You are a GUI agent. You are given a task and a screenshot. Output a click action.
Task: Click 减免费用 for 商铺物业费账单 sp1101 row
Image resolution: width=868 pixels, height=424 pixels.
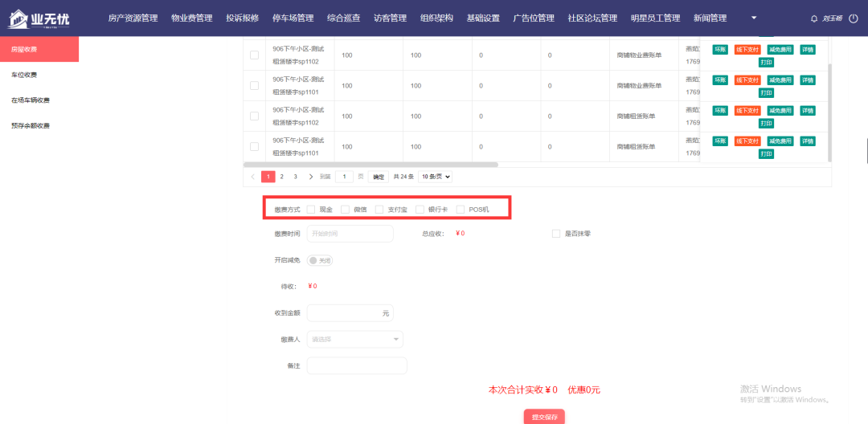pyautogui.click(x=780, y=80)
